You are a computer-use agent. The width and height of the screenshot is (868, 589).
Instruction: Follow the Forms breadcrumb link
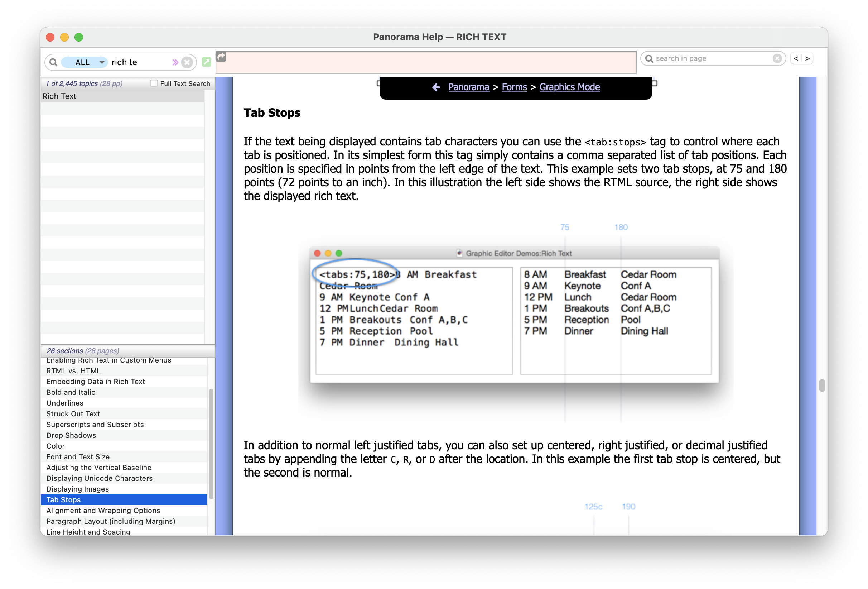[514, 87]
